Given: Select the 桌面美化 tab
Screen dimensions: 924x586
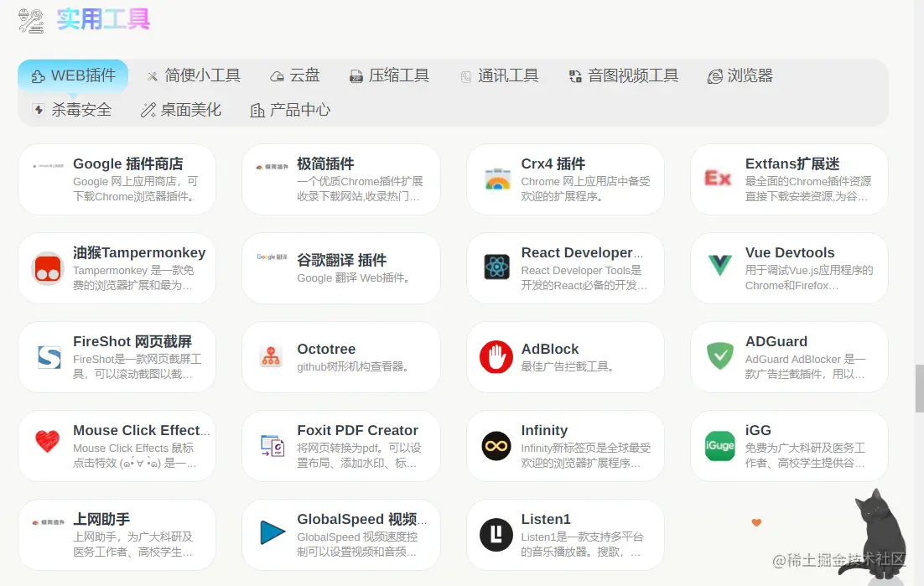Looking at the screenshot, I should point(181,110).
